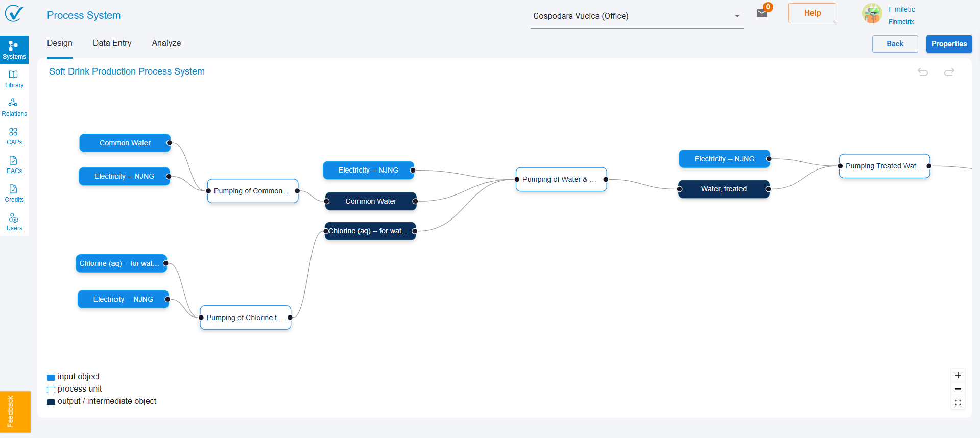Select the dark-blue Chlorine (aq) intermediate node
980x438 pixels.
(x=370, y=231)
